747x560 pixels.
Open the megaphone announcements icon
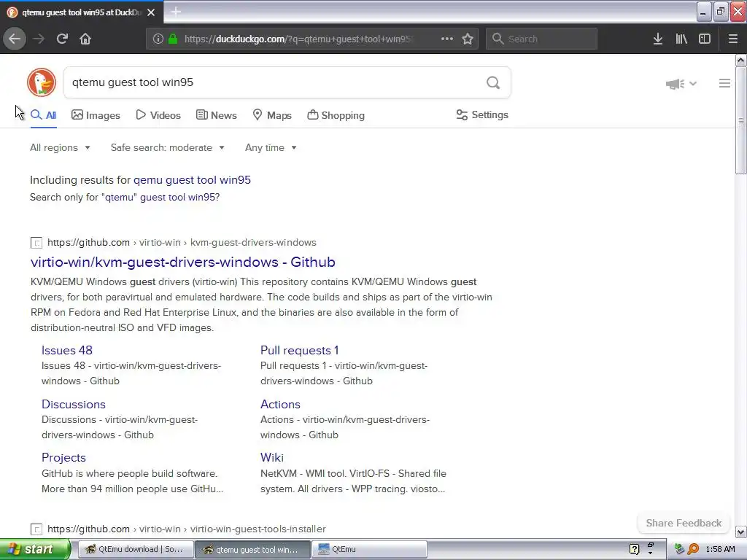tap(675, 84)
